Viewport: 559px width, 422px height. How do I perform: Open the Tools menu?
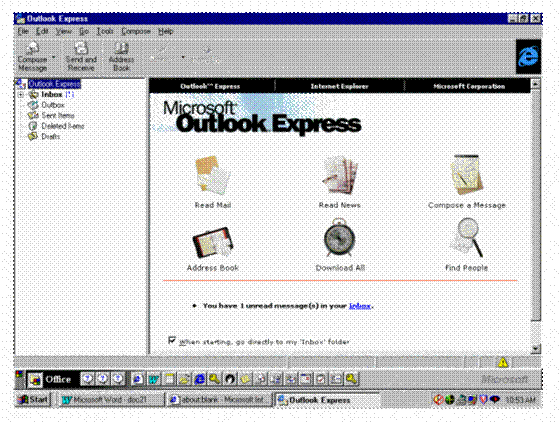point(105,31)
